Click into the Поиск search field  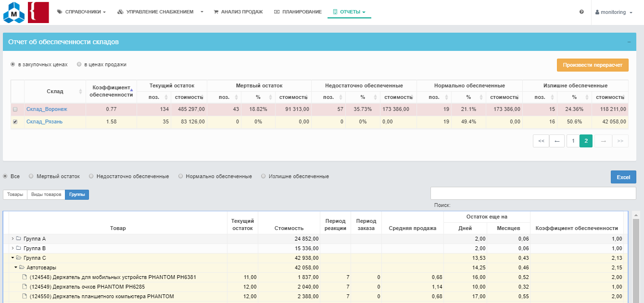click(x=533, y=193)
